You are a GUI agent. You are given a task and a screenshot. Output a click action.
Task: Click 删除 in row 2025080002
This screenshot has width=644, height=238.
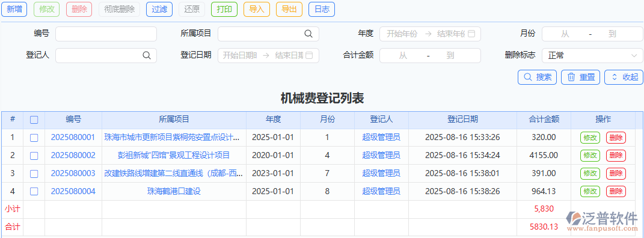[616, 156]
